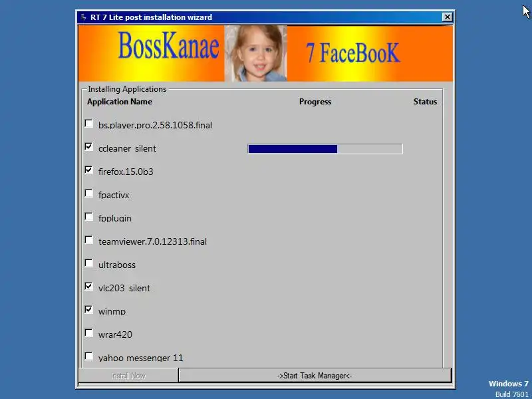
Task: Open Start Task Manager button
Action: 315,376
